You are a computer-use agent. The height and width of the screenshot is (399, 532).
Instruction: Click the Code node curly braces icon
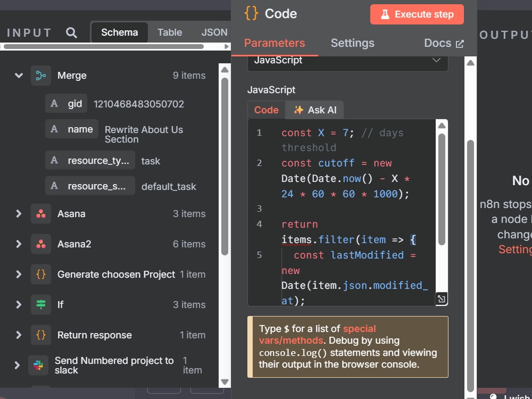coord(251,14)
